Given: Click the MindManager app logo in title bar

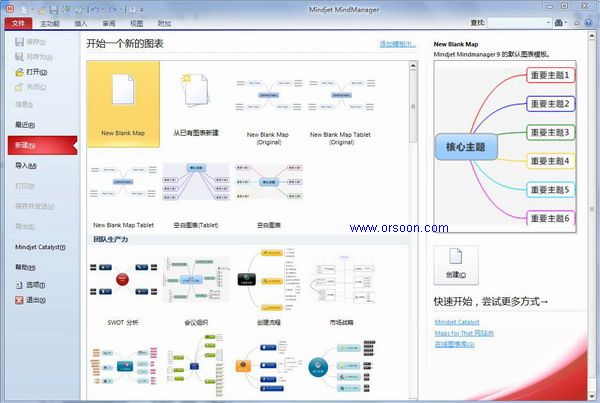Looking at the screenshot, I should click(10, 8).
